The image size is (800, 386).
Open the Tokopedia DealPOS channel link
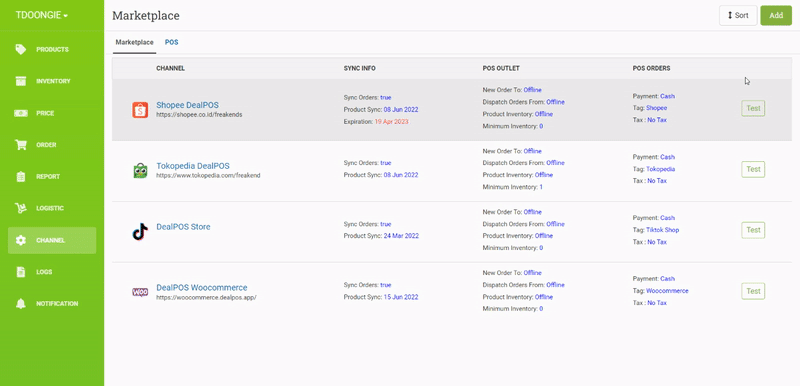coord(193,166)
